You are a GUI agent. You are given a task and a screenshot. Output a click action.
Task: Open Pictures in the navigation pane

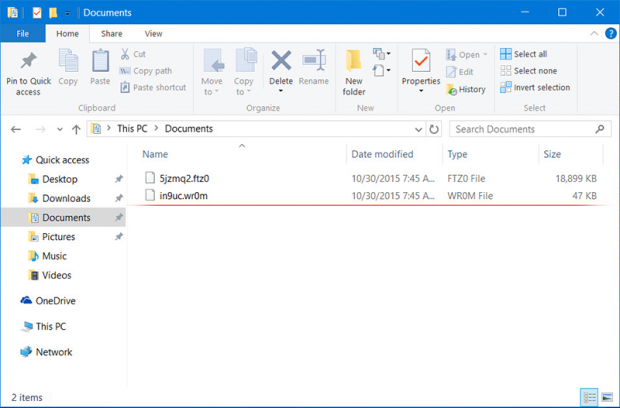pyautogui.click(x=52, y=237)
